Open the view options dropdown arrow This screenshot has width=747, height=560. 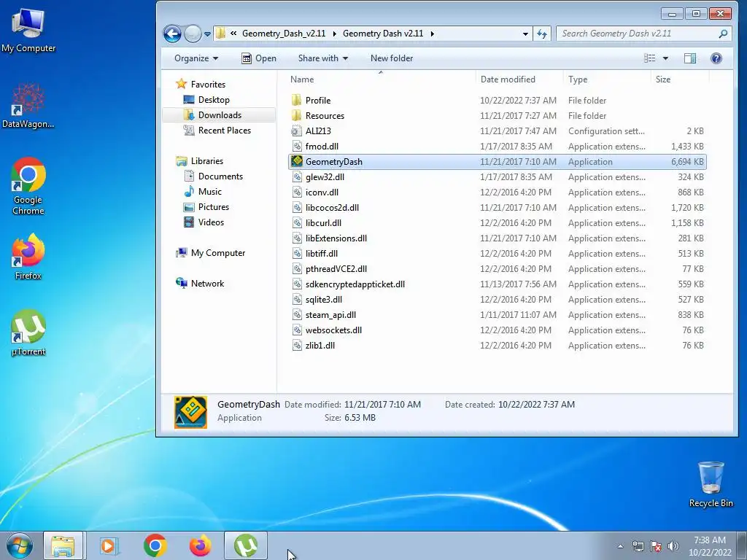(665, 58)
